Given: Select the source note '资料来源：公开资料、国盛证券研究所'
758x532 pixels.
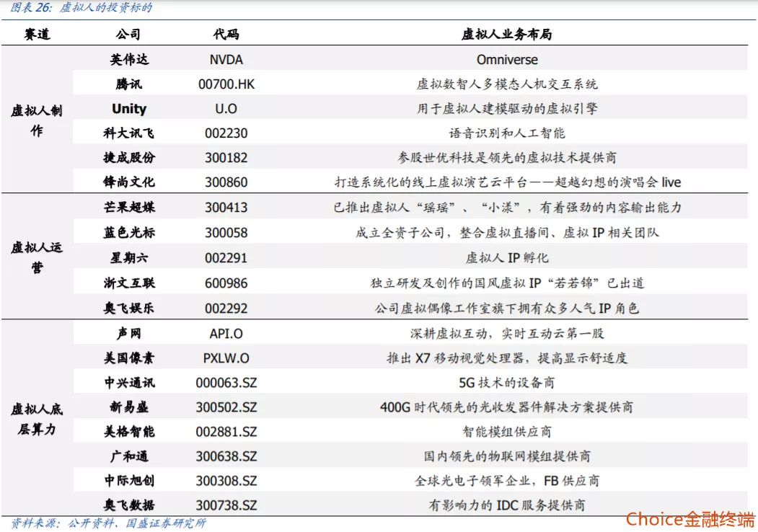Looking at the screenshot, I should pos(108,523).
